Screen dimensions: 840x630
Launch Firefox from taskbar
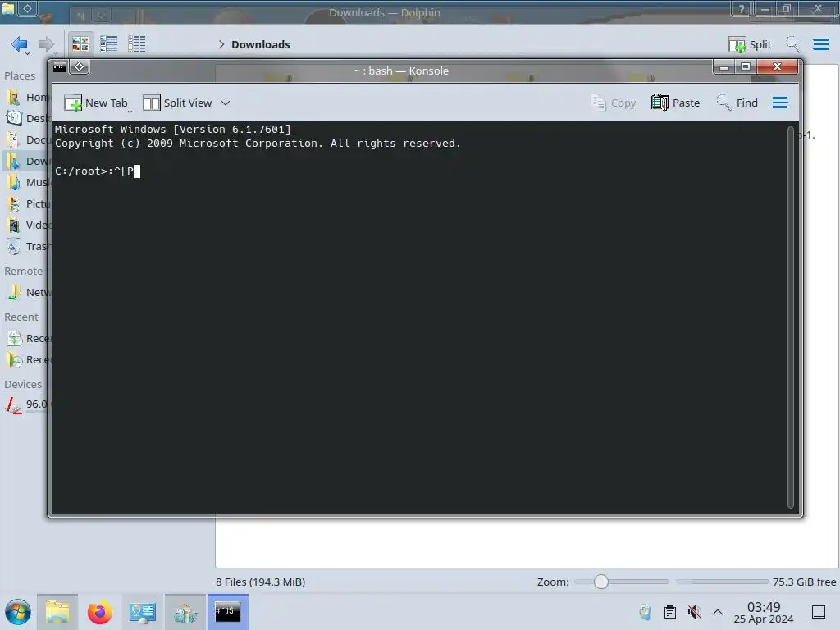tap(99, 612)
